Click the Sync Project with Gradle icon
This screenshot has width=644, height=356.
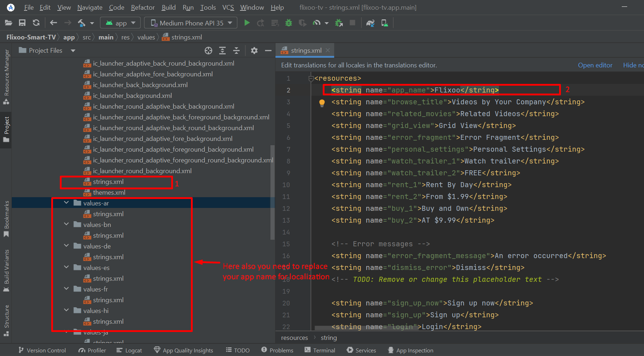click(x=370, y=23)
